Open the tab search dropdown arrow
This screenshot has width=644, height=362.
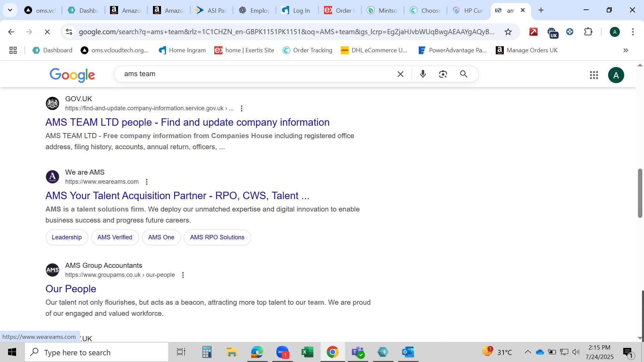tap(10, 10)
